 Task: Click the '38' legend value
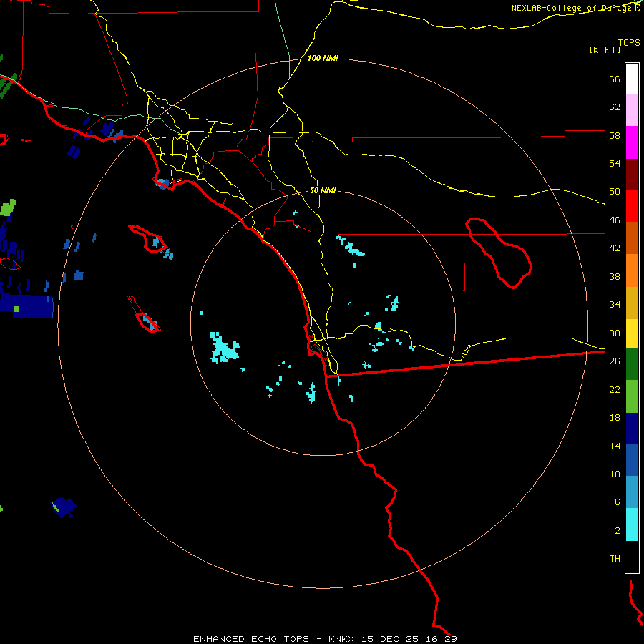(615, 276)
